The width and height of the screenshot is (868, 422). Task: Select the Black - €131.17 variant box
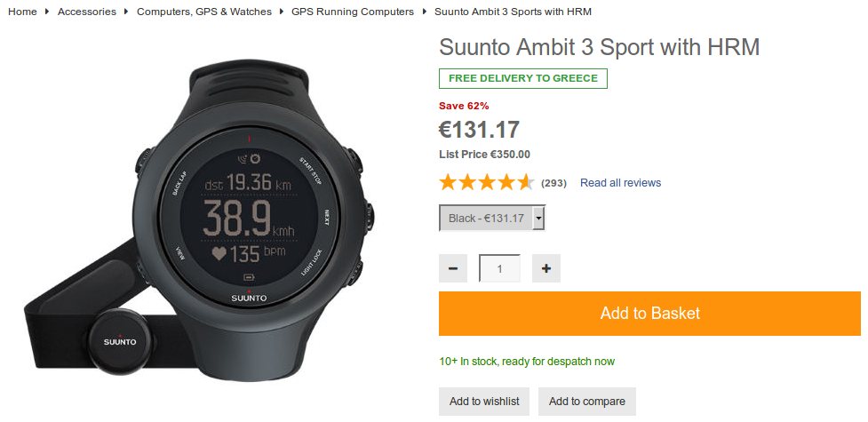(492, 219)
